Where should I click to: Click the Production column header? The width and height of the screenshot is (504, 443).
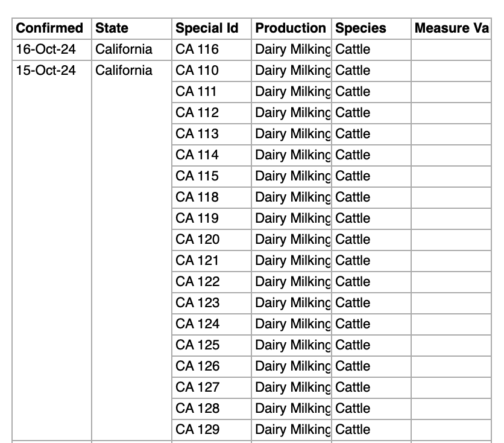[291, 28]
